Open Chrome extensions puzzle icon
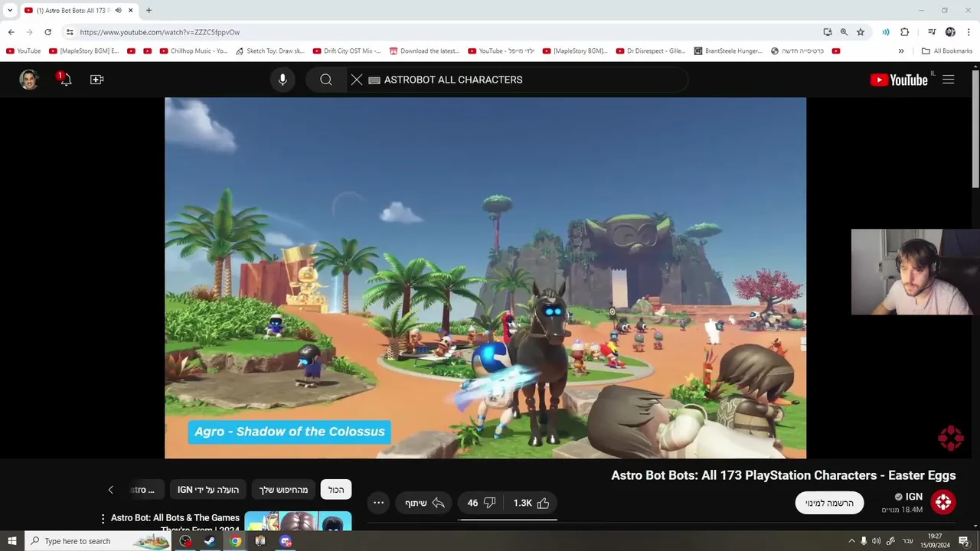Screen dimensions: 980x551 click(x=904, y=32)
